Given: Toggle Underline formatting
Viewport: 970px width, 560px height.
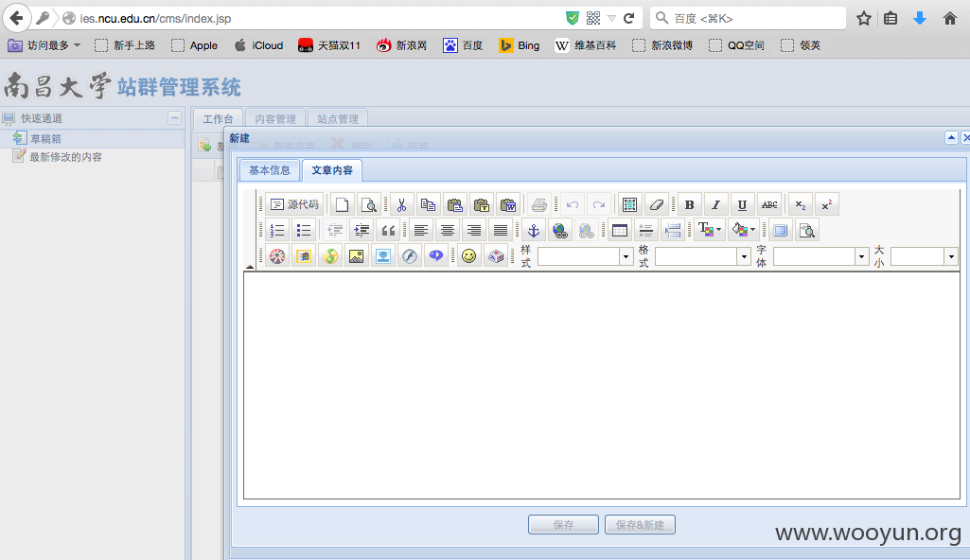Looking at the screenshot, I should (742, 204).
